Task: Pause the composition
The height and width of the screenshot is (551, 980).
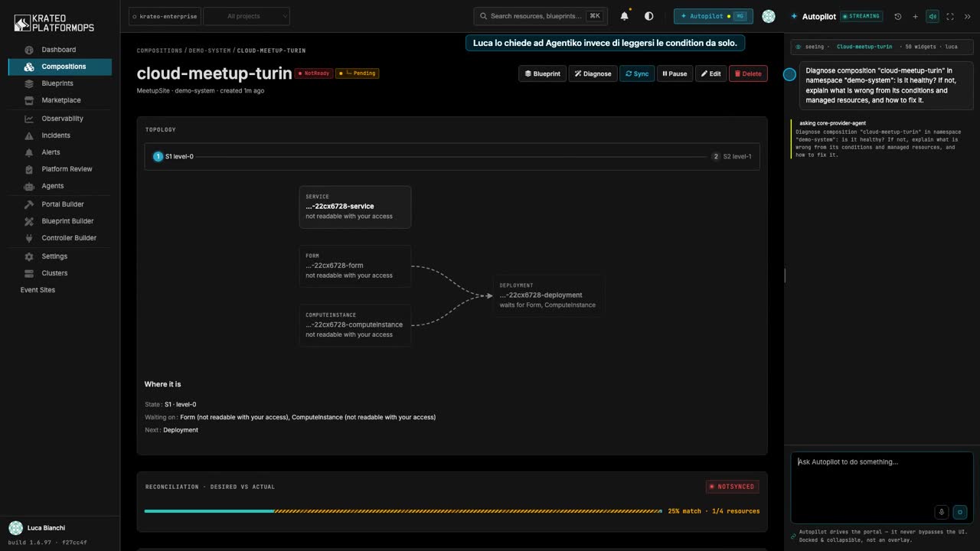Action: (675, 73)
